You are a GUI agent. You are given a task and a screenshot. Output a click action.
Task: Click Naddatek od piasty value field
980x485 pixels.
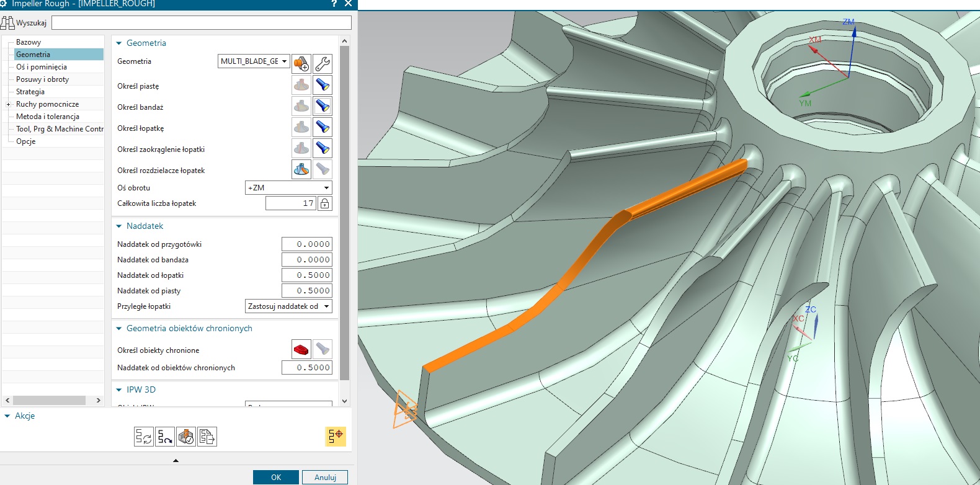pyautogui.click(x=306, y=290)
